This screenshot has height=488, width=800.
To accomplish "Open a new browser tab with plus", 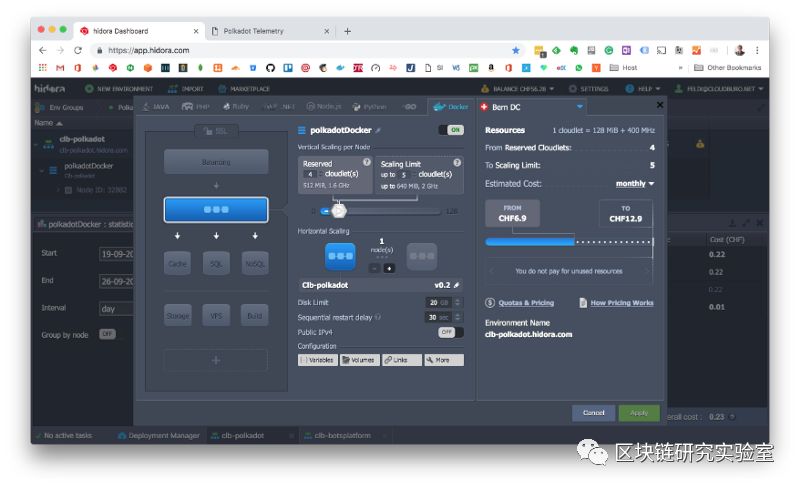I will tap(347, 31).
